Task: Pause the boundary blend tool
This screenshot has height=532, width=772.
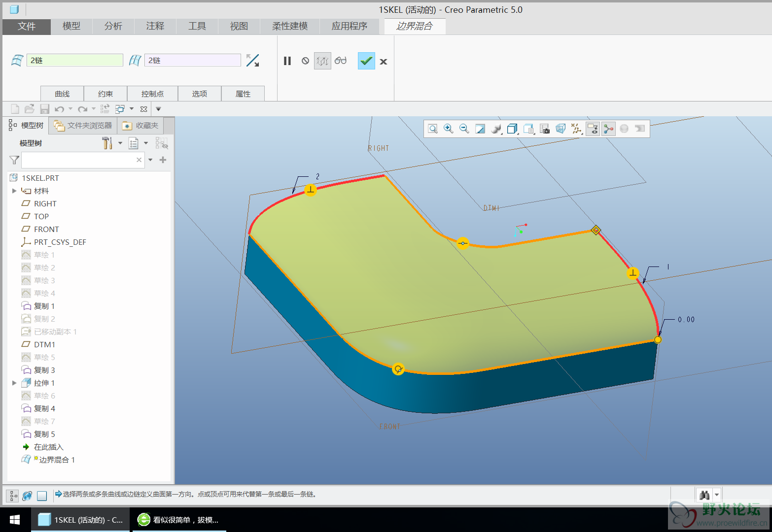Action: pos(287,61)
